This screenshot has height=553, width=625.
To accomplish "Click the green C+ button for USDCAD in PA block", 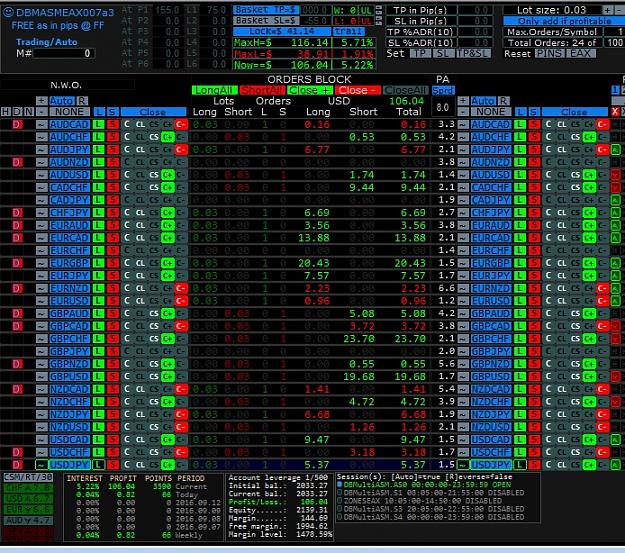I will 589,440.
